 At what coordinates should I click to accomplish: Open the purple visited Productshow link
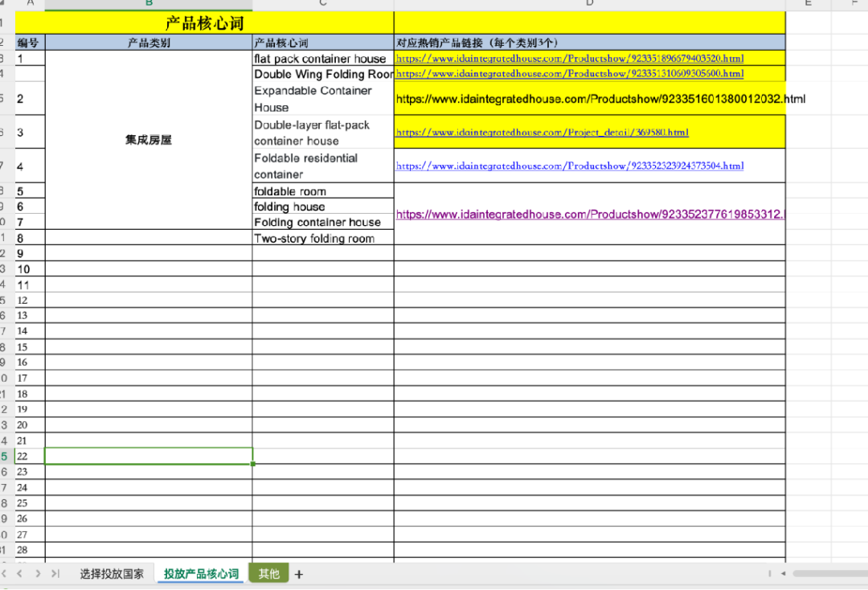point(590,214)
